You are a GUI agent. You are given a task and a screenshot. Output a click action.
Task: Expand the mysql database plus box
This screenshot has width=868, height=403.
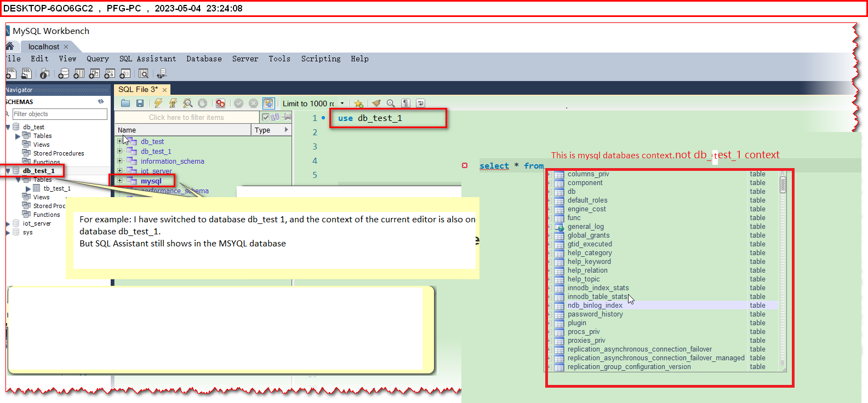coord(119,180)
